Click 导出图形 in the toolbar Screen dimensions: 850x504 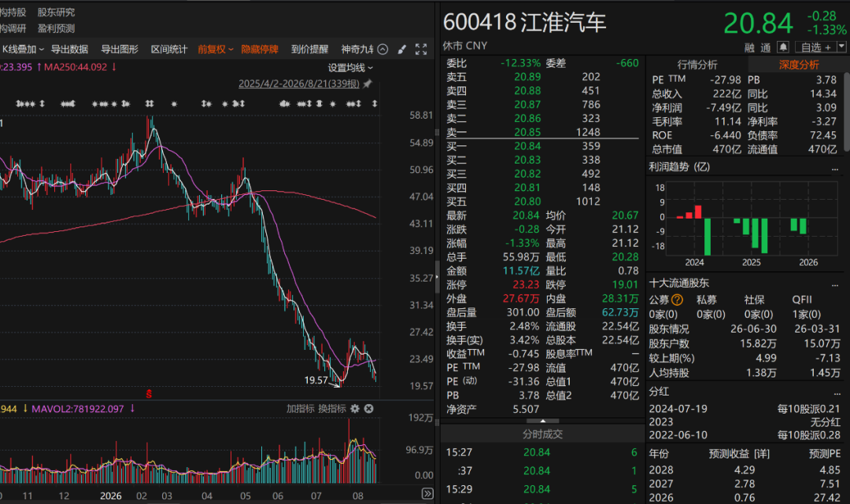coord(120,50)
